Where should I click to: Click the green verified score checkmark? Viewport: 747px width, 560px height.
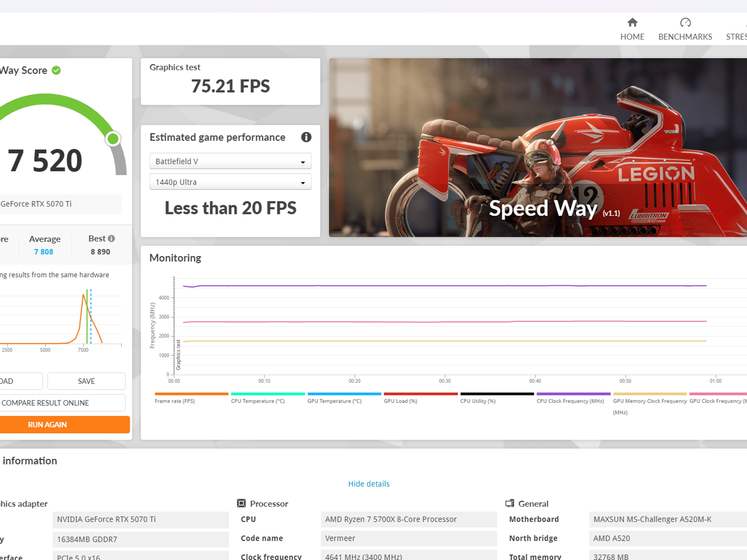(56, 70)
